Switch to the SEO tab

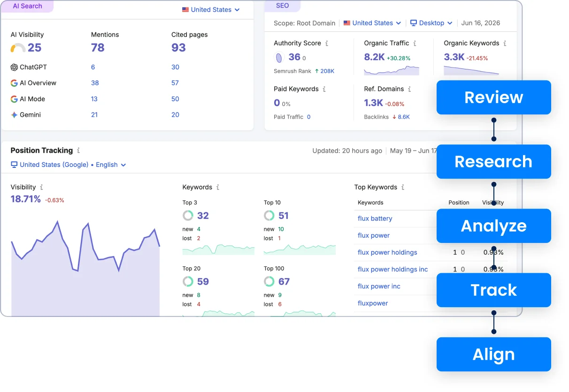click(x=283, y=6)
